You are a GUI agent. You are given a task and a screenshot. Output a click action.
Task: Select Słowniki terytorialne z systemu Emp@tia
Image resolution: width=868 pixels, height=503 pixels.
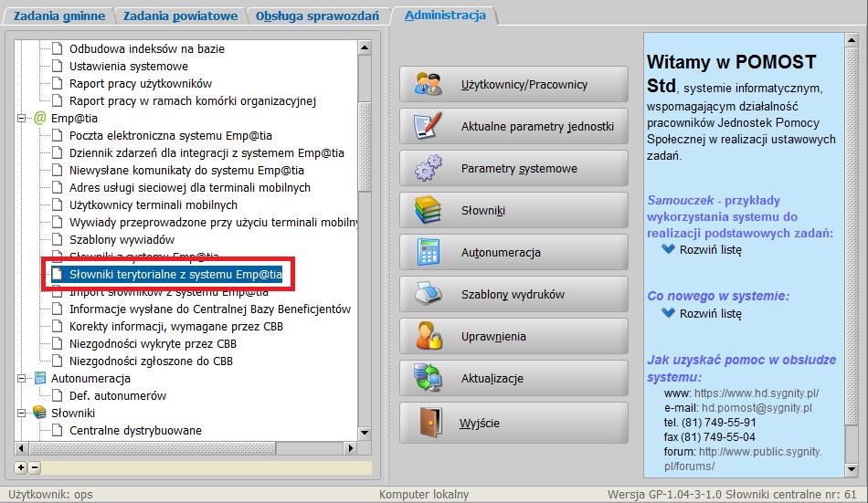click(175, 274)
